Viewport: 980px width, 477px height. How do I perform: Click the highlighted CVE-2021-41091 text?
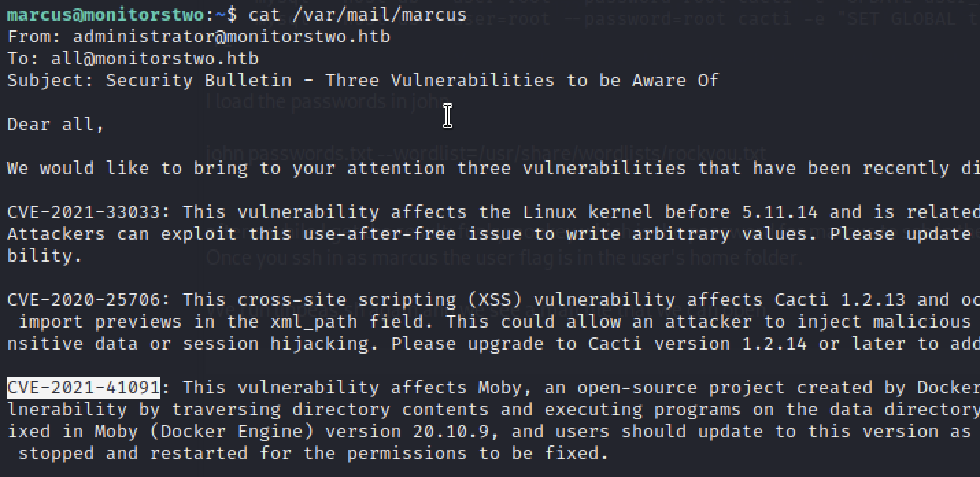84,388
